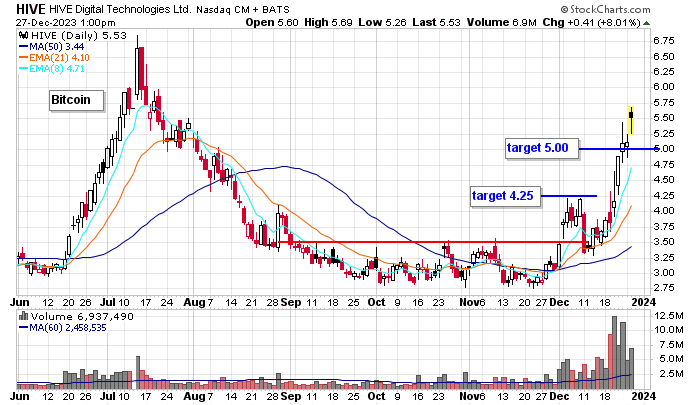Click 2024 on the volume panel date axis

644,397
